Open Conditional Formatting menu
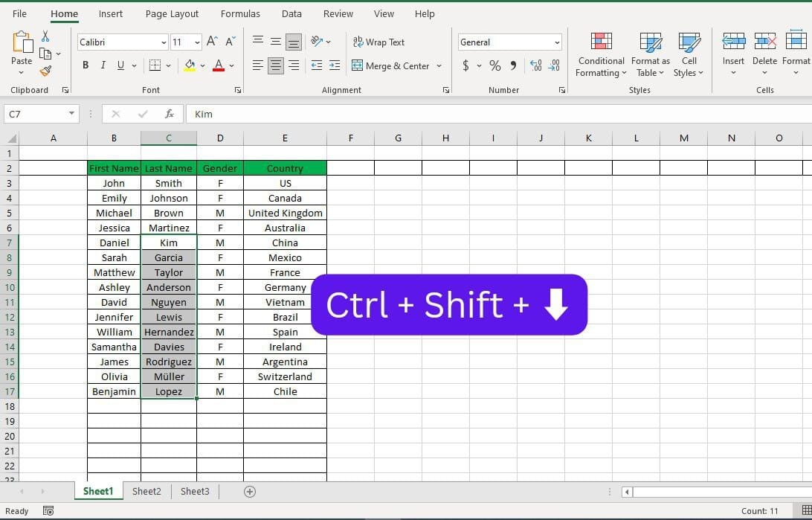 click(602, 54)
